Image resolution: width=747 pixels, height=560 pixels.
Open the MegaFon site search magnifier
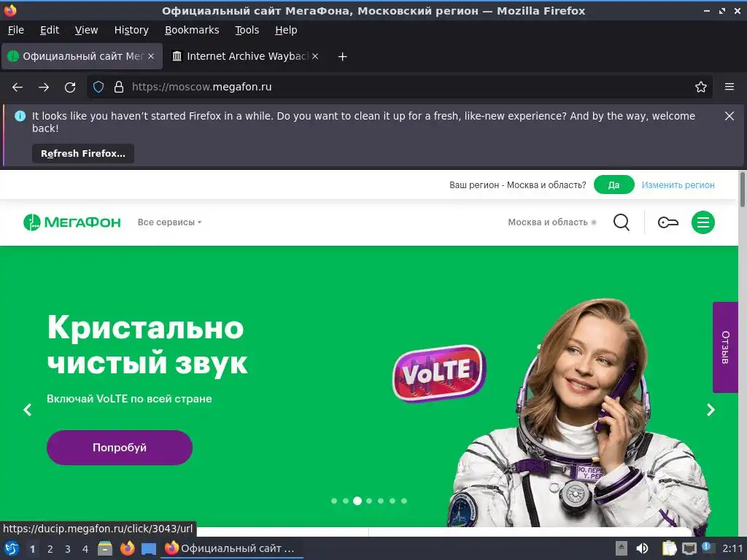pos(622,222)
